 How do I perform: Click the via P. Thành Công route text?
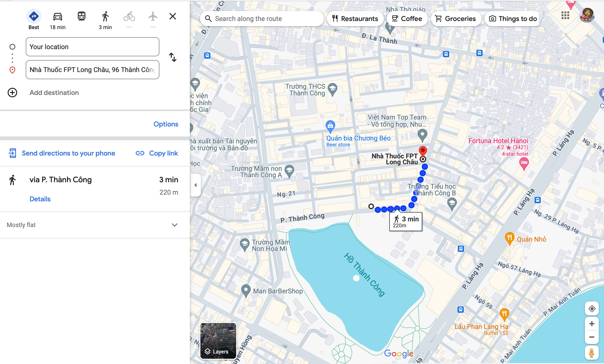click(x=61, y=180)
